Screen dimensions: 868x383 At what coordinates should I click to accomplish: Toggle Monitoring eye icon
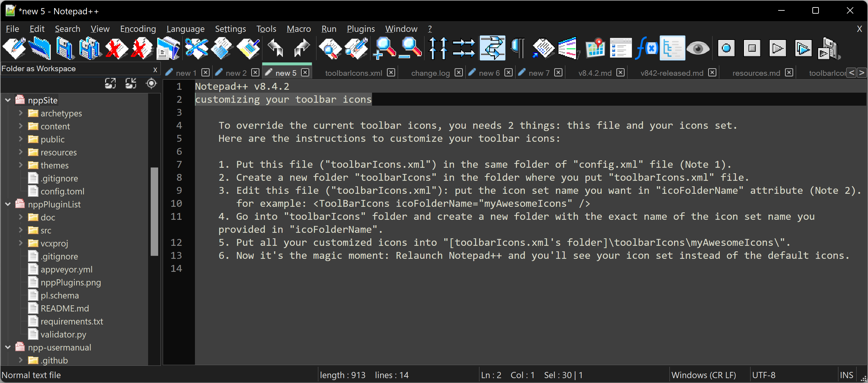coord(697,49)
